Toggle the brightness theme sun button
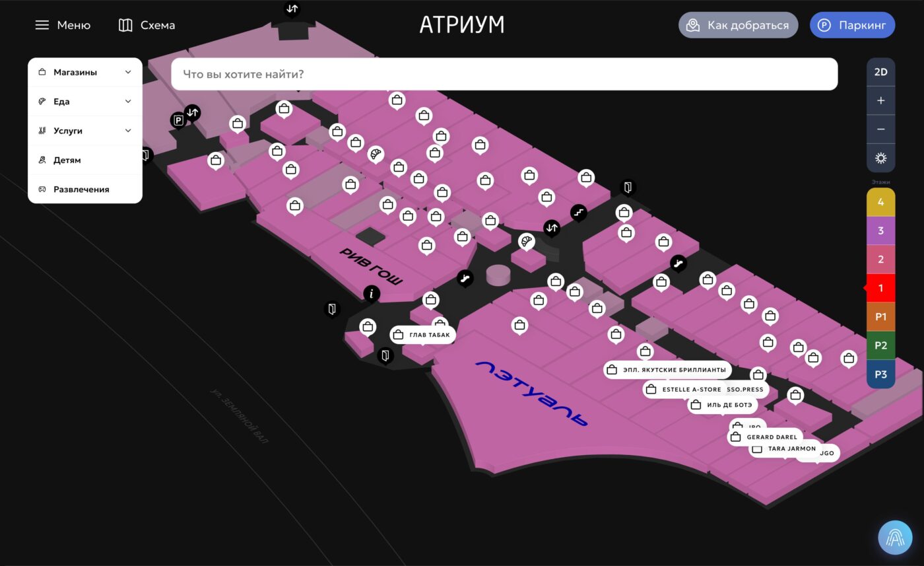 (x=880, y=159)
